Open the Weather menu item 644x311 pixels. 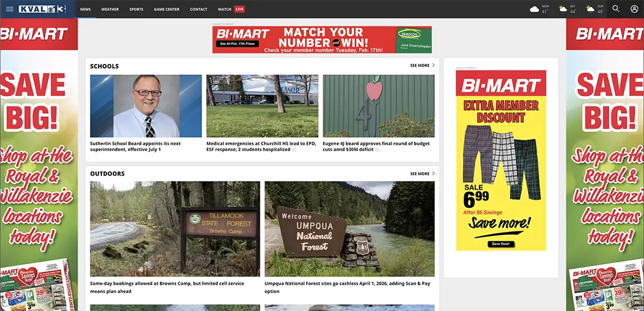pyautogui.click(x=110, y=9)
